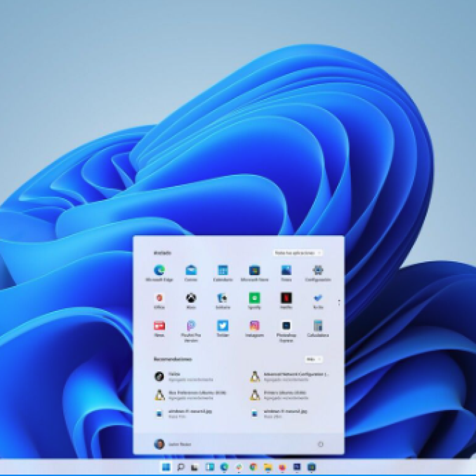Open the Netflix pinned app
This screenshot has width=476, height=476.
286,298
